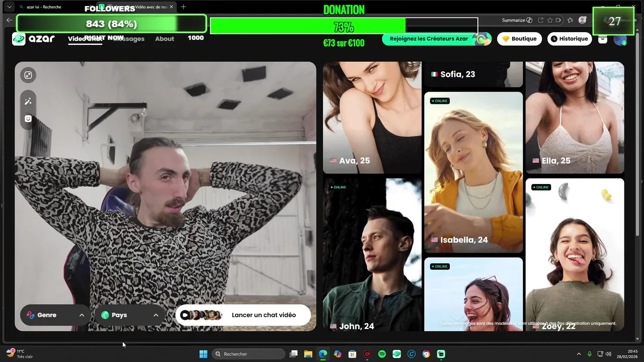Open the profile avatar in Azar header
644x362 pixels.
tap(620, 40)
